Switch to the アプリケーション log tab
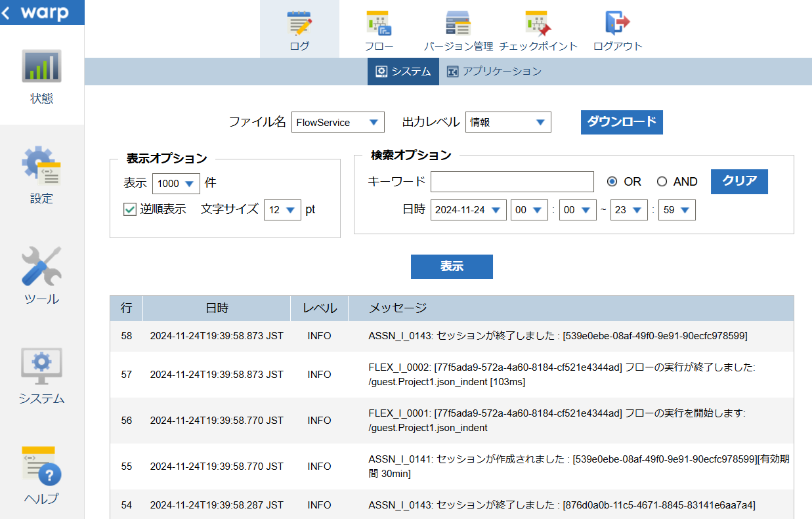 (x=494, y=72)
